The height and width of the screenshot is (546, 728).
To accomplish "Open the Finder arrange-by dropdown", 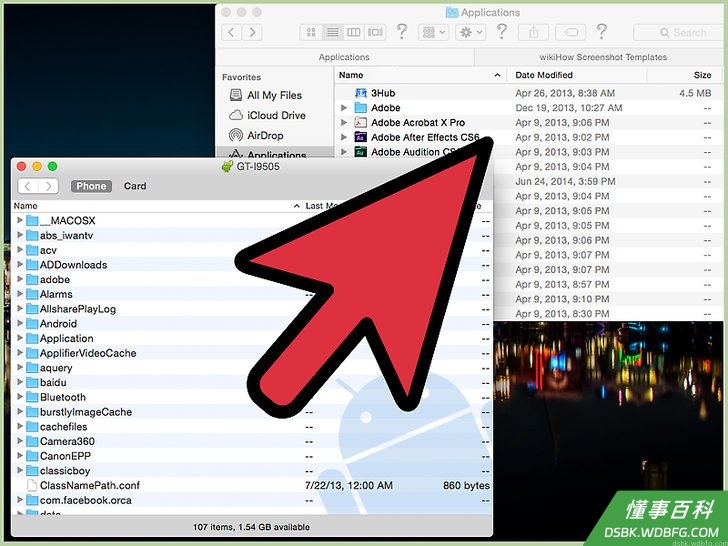I will pos(433,32).
